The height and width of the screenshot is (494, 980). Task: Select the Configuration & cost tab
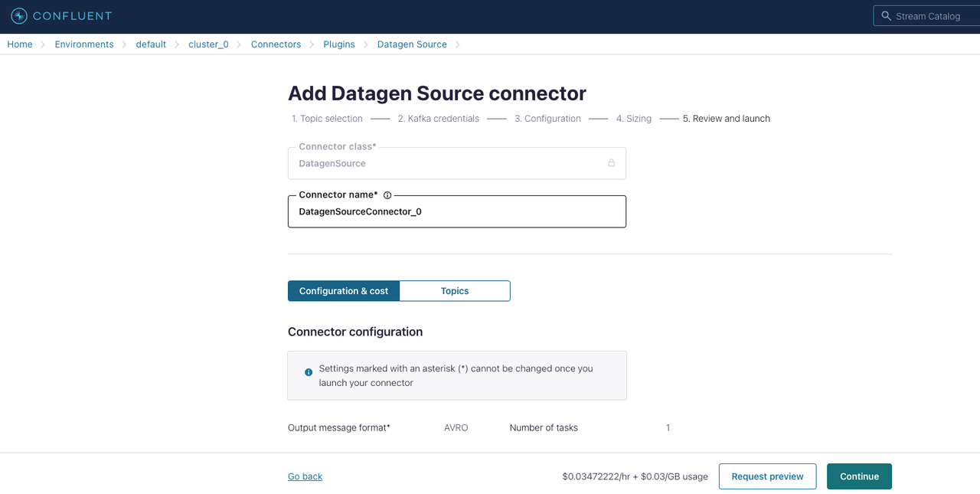point(344,291)
